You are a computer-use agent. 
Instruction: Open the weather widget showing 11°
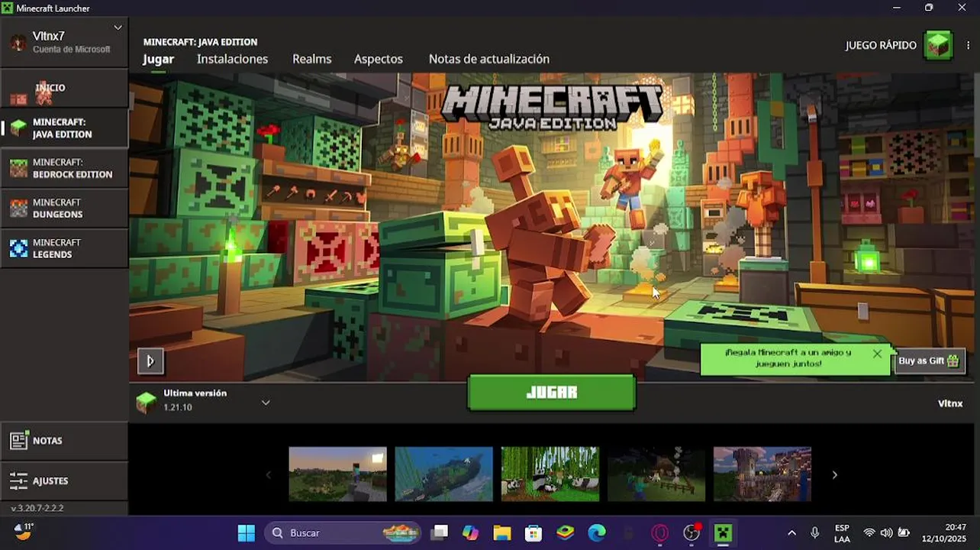click(24, 531)
